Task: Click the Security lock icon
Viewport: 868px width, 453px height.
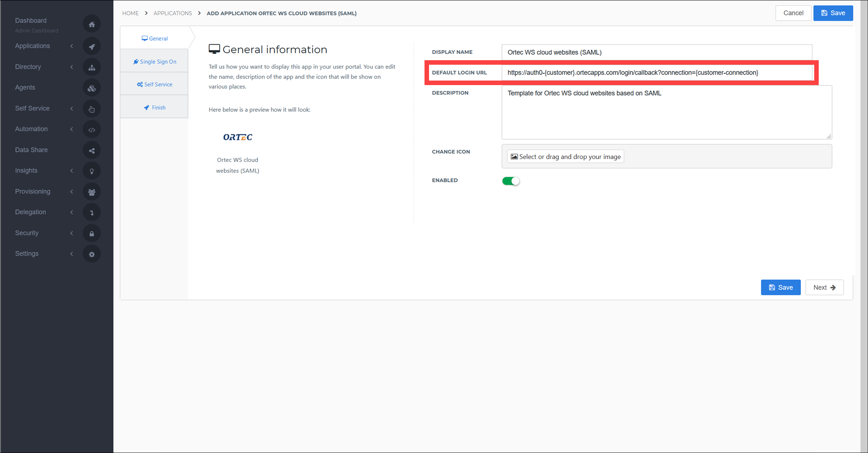Action: pyautogui.click(x=92, y=234)
